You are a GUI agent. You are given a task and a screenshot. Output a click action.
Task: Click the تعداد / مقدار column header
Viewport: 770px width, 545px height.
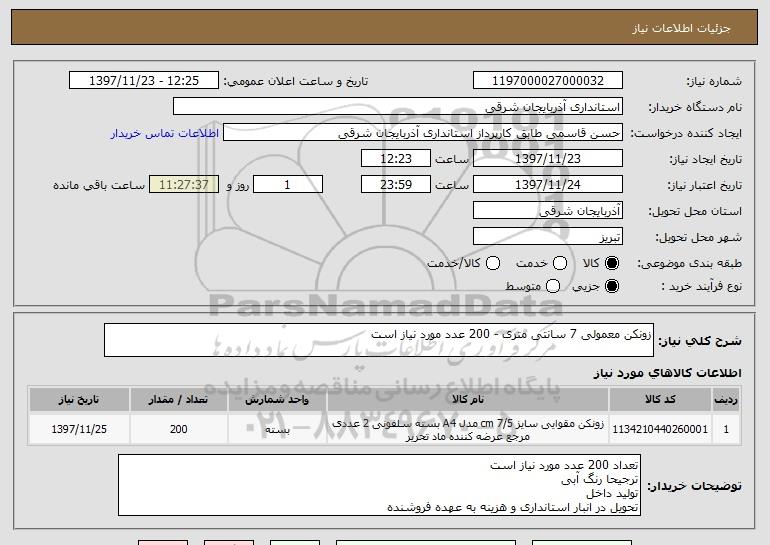179,400
